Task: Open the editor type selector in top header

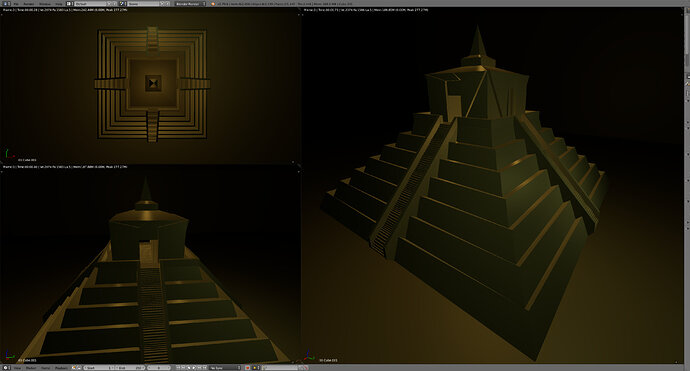Action: click(x=6, y=4)
